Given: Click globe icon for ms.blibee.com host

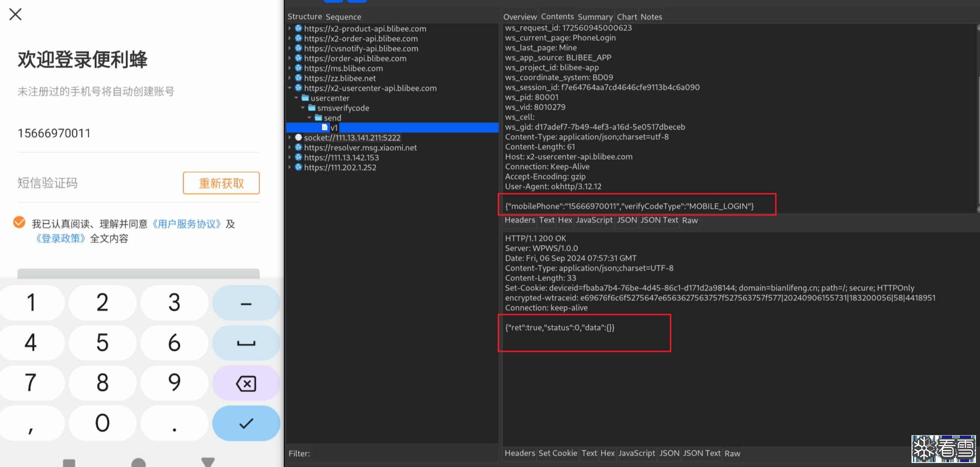Looking at the screenshot, I should [299, 68].
